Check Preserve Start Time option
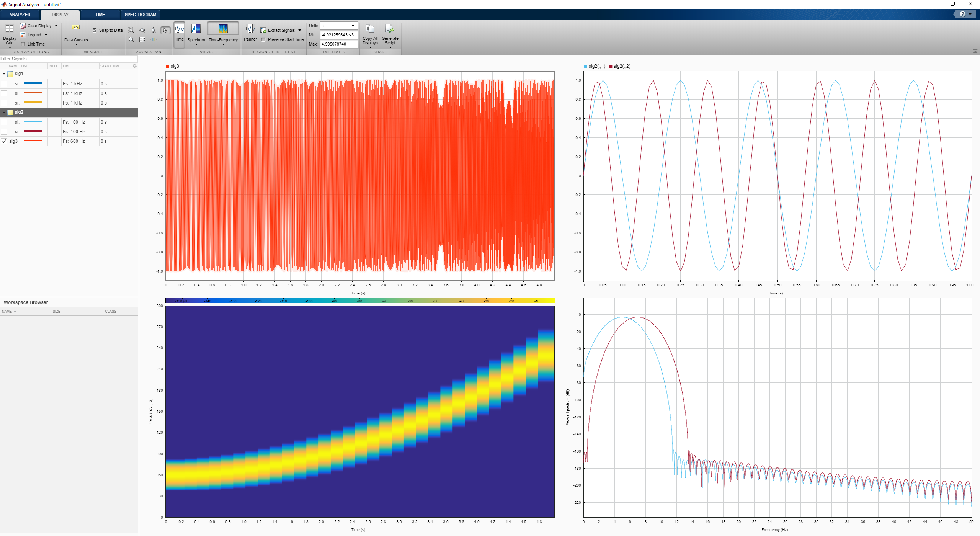Image resolution: width=980 pixels, height=536 pixels. point(263,39)
